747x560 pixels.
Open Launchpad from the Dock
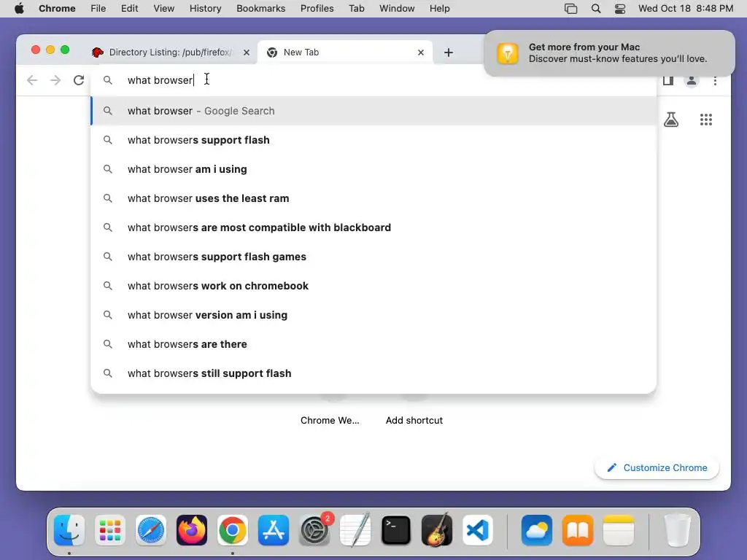click(110, 530)
